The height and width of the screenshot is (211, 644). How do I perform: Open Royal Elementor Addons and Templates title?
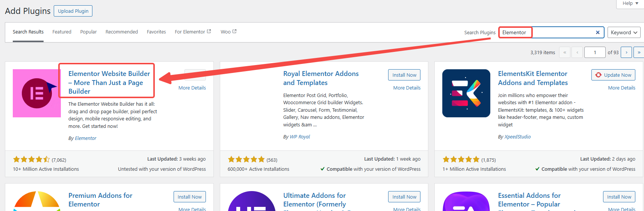click(321, 78)
